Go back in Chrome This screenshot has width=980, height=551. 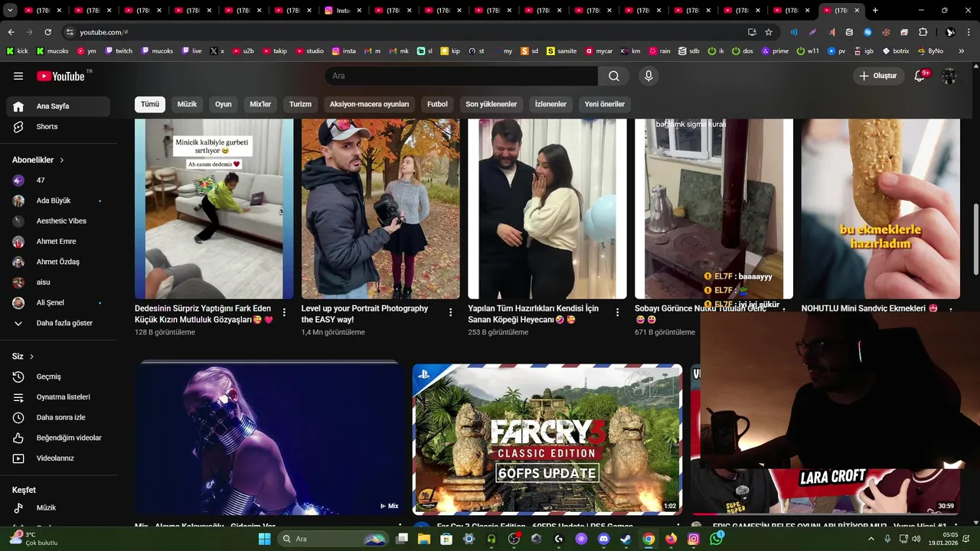pos(11,32)
